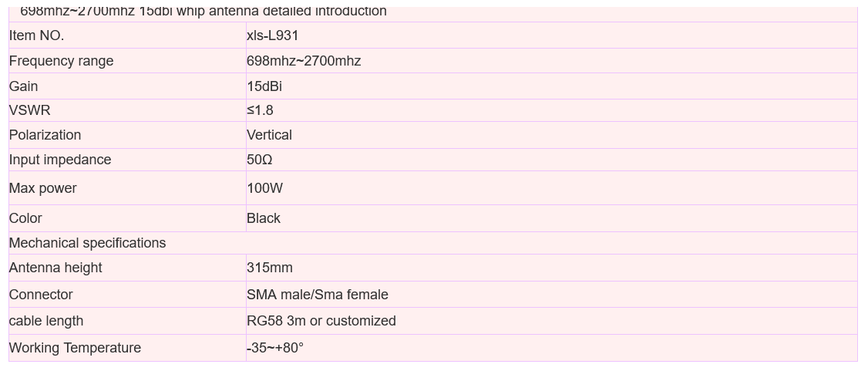Viewport: 868px width, 371px height.
Task: Select the 'RG58 3m or customized' cell
Action: (x=551, y=321)
